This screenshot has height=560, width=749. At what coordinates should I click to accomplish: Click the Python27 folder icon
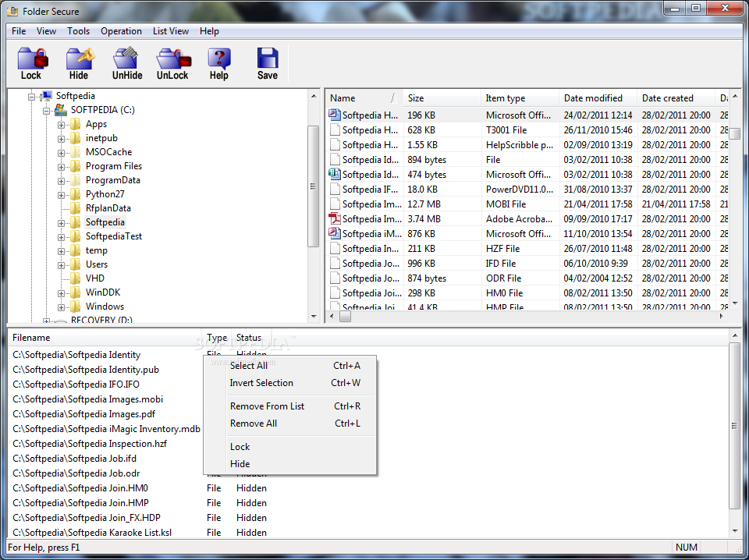pos(76,194)
